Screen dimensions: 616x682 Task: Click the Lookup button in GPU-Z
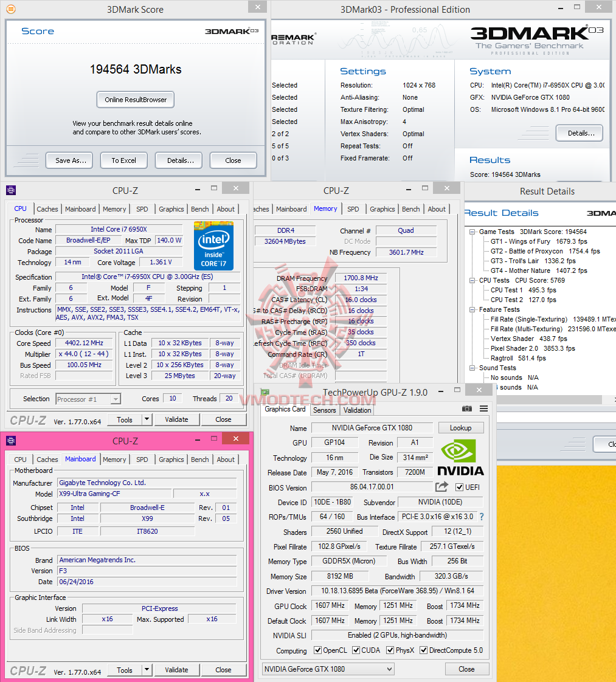[461, 428]
